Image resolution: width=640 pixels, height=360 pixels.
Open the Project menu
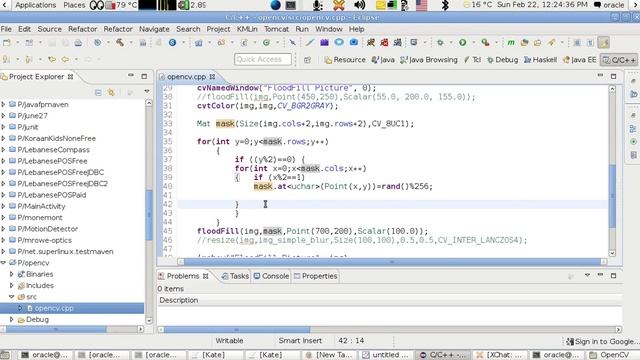(218, 29)
